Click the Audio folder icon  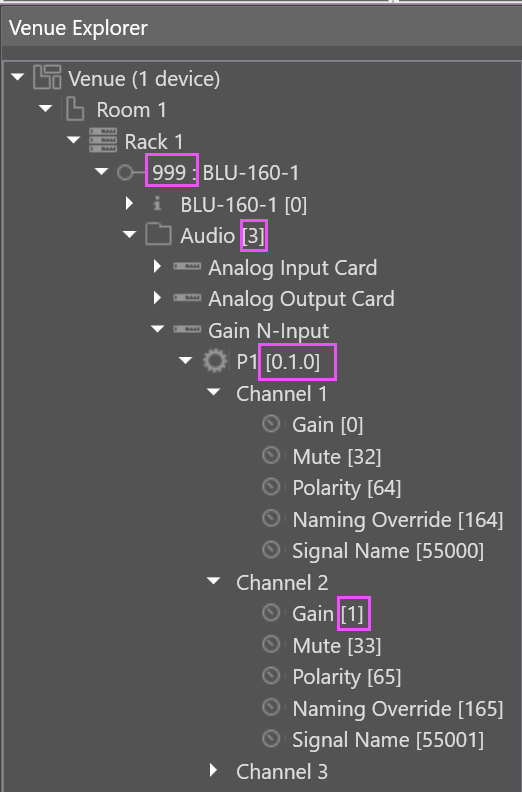coord(158,235)
